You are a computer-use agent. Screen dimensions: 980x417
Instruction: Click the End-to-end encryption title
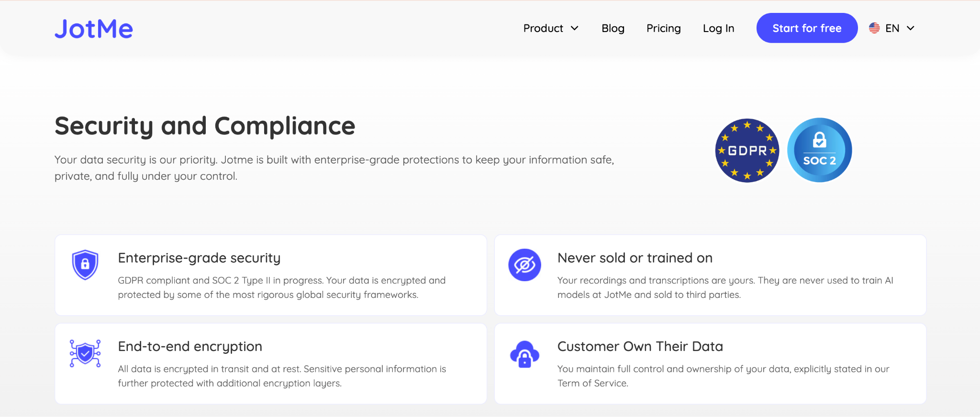pos(190,347)
